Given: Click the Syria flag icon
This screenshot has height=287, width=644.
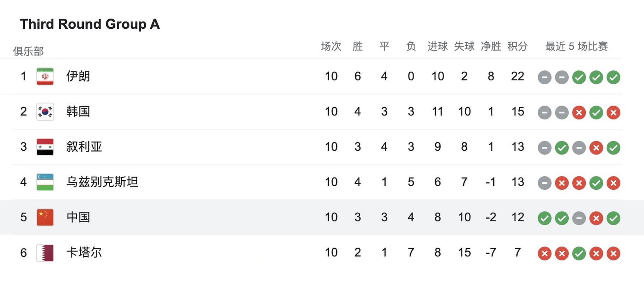Looking at the screenshot, I should tap(45, 147).
